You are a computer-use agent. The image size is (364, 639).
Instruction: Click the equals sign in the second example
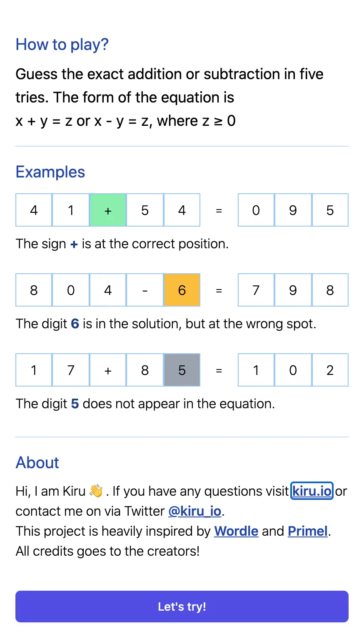[x=219, y=290]
